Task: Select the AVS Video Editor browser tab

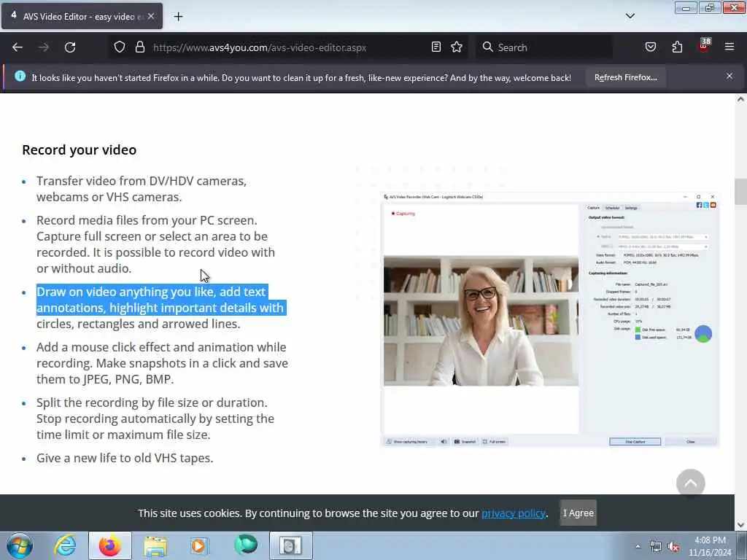Action: click(82, 16)
